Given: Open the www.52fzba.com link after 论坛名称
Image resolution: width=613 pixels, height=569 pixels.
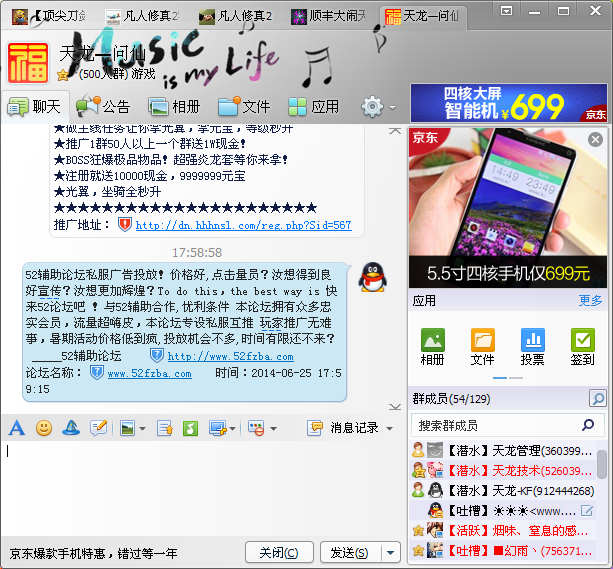Looking at the screenshot, I should coord(150,373).
